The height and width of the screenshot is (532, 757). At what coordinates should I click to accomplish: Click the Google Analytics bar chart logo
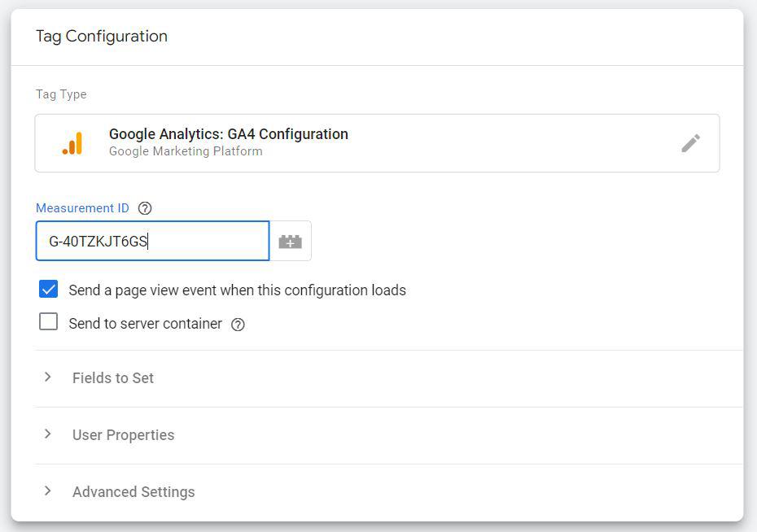click(73, 142)
